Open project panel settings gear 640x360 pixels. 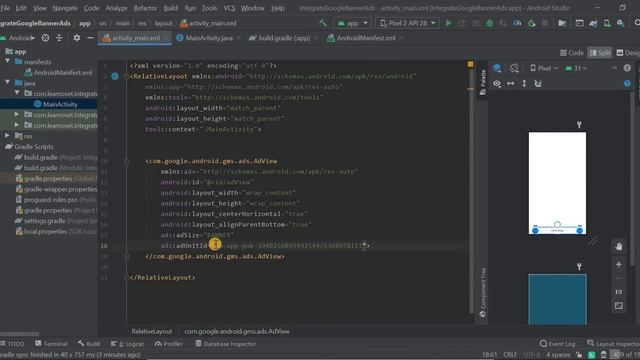coord(77,38)
